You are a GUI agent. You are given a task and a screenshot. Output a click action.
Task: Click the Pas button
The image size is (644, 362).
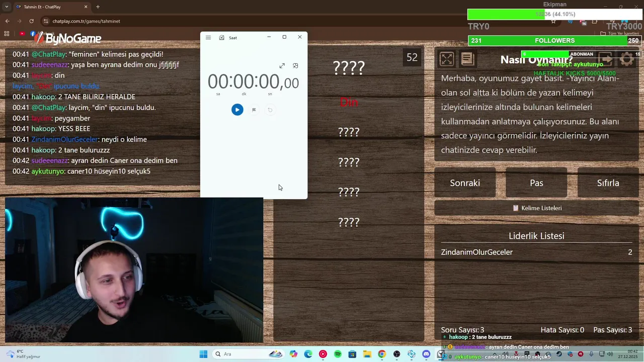(536, 183)
